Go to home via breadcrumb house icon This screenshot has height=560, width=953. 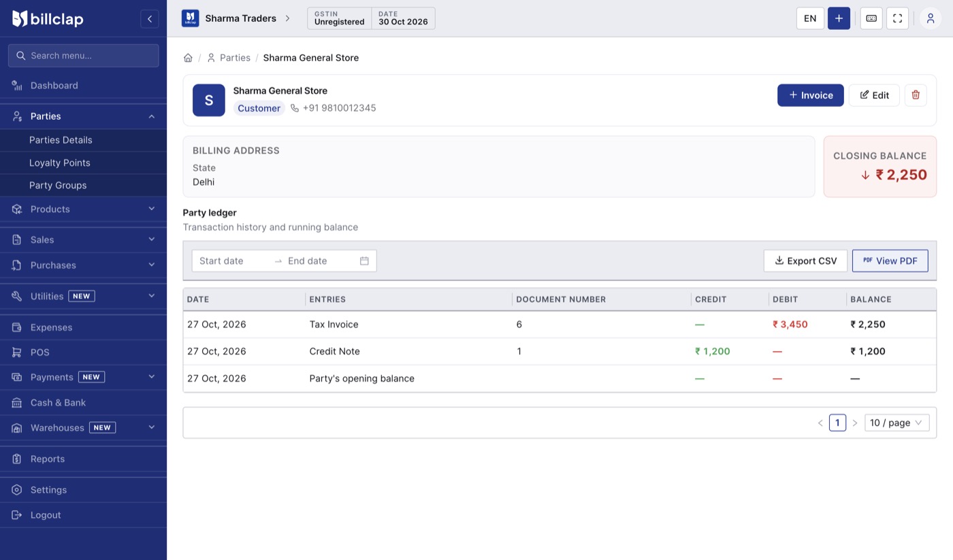coord(188,58)
